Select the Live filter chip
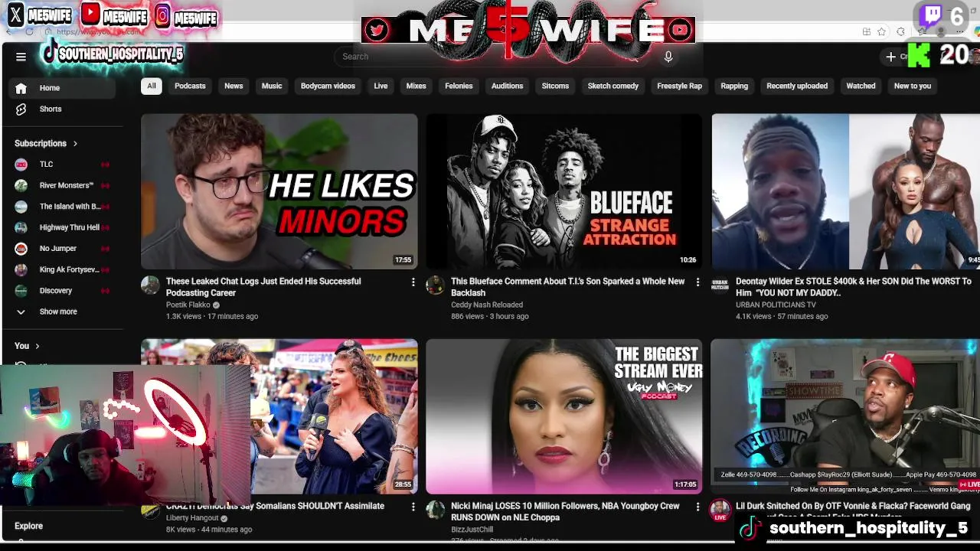 click(x=381, y=86)
